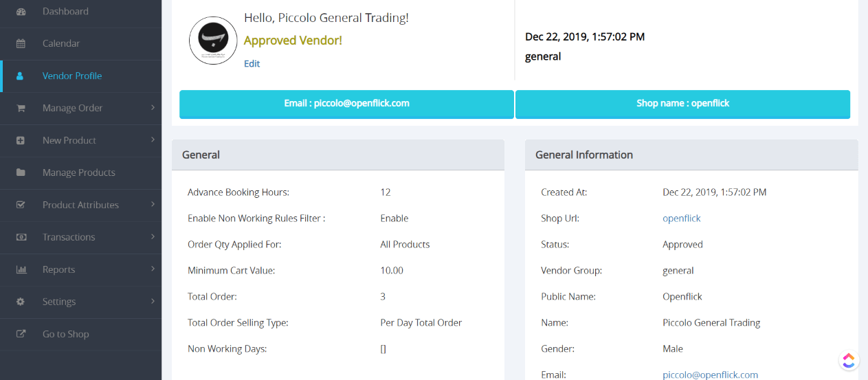Click the Shop name openflick button

tap(682, 104)
